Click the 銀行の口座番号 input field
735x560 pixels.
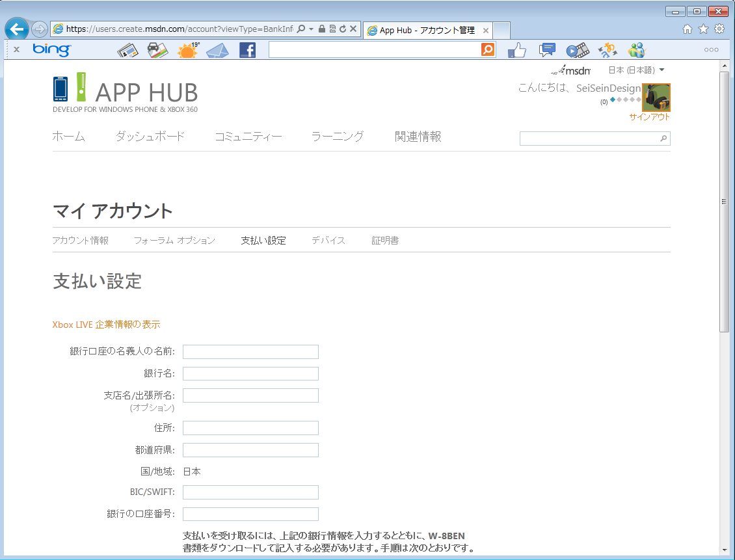pos(251,514)
